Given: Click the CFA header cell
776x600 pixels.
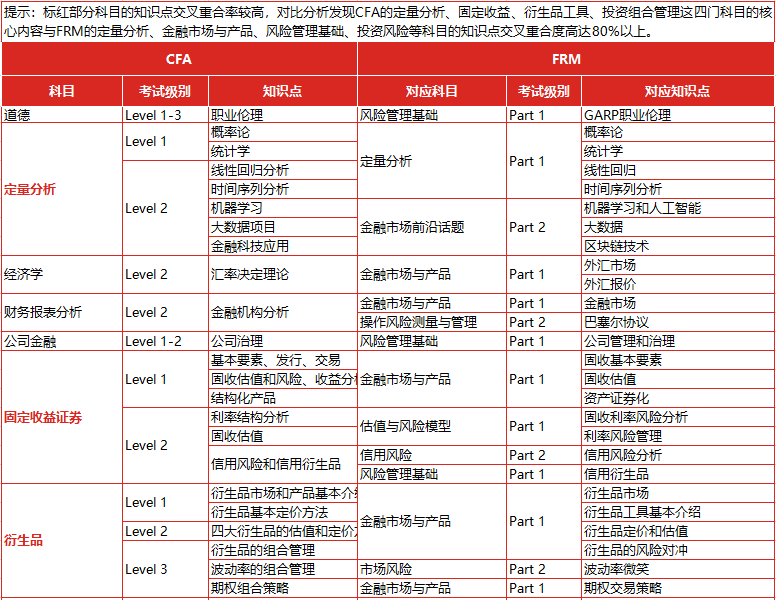Looking at the screenshot, I should (179, 59).
